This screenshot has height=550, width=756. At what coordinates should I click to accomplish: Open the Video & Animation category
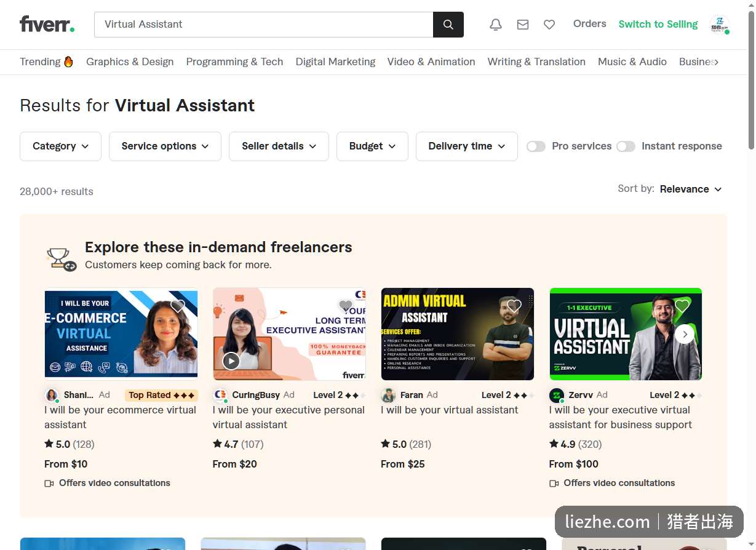tap(431, 62)
